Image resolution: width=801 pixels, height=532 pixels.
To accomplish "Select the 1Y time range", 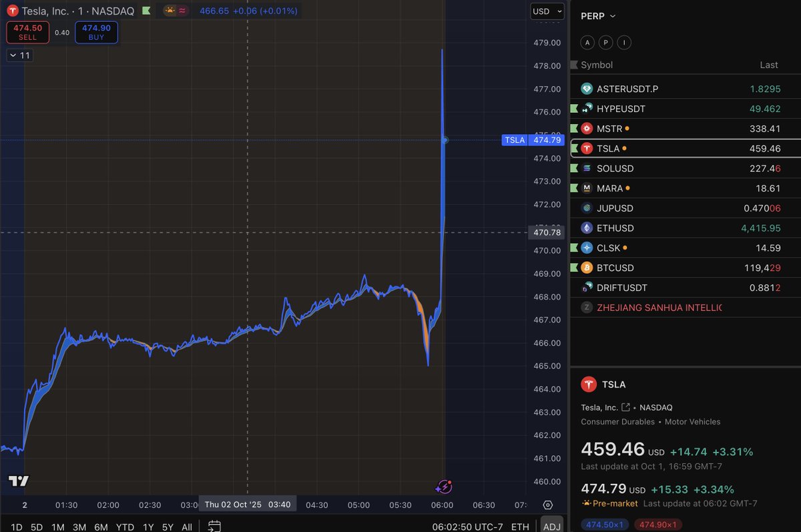I will click(148, 527).
